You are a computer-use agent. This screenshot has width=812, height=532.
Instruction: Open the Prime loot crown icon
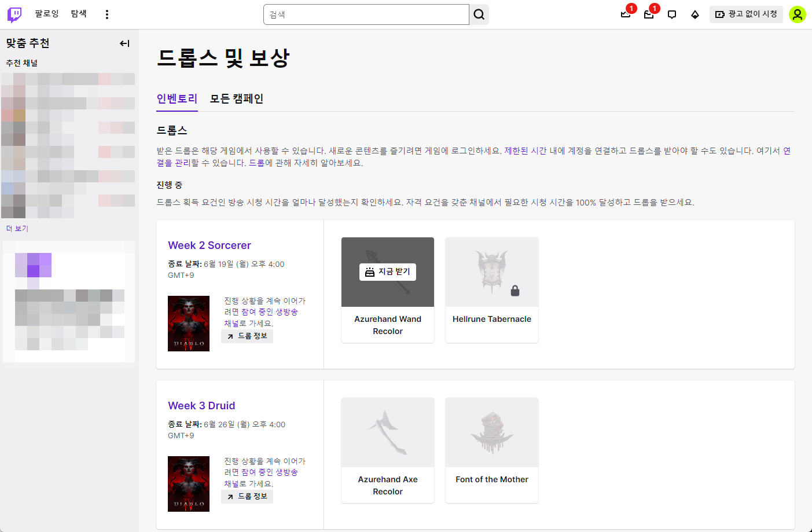[626, 14]
